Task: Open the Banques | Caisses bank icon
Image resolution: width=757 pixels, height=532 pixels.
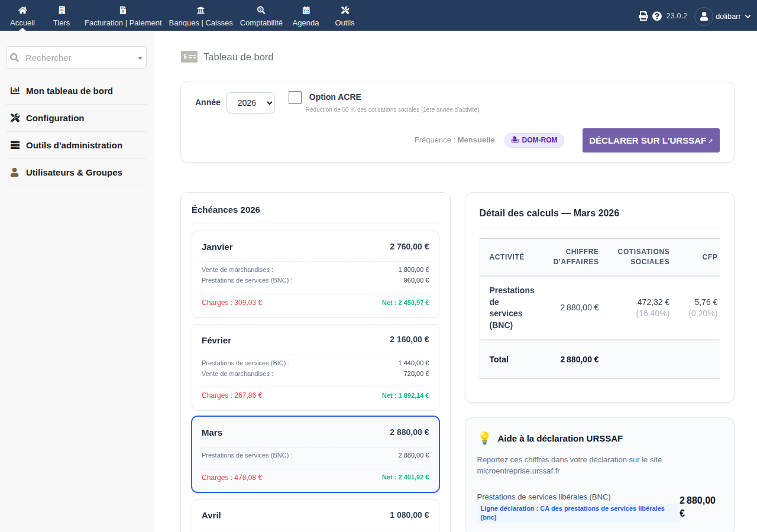Action: (x=200, y=10)
